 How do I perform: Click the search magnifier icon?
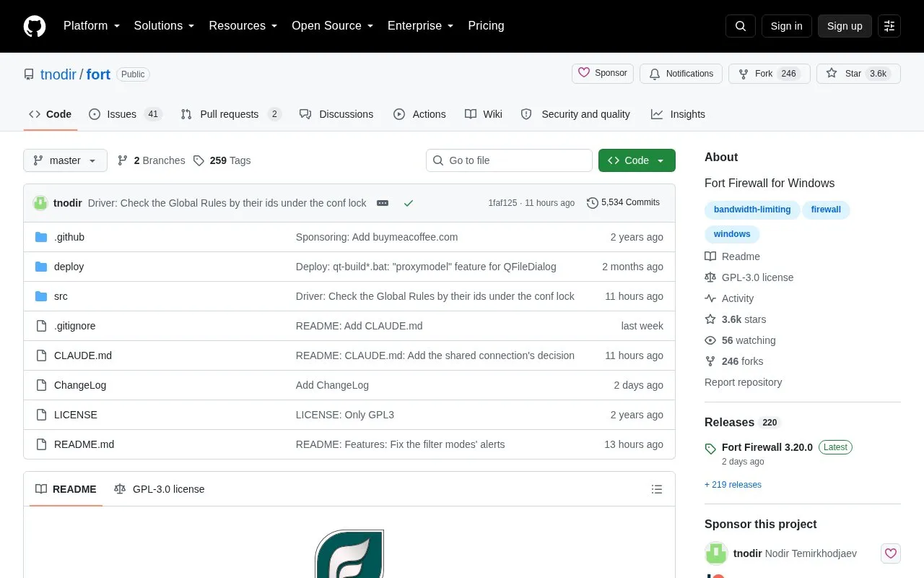pos(741,26)
